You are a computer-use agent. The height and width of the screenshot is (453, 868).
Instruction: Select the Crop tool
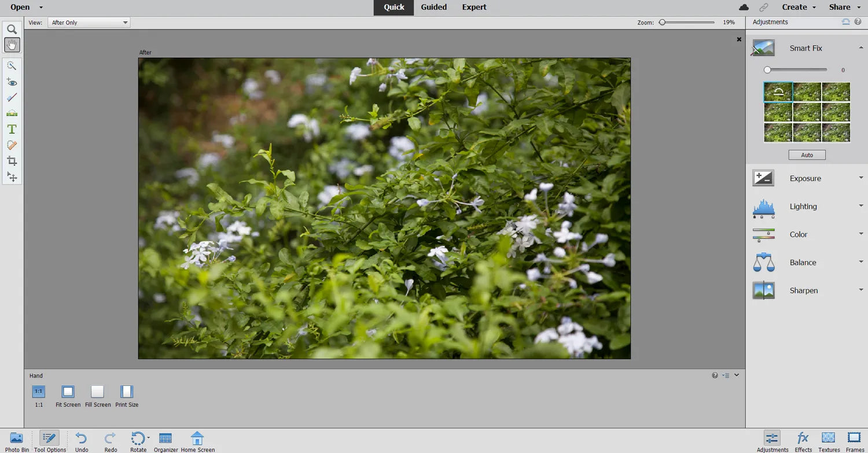(12, 160)
